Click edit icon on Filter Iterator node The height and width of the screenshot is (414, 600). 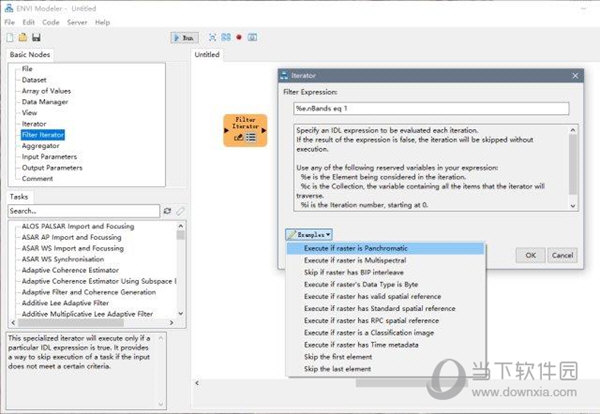[239, 137]
